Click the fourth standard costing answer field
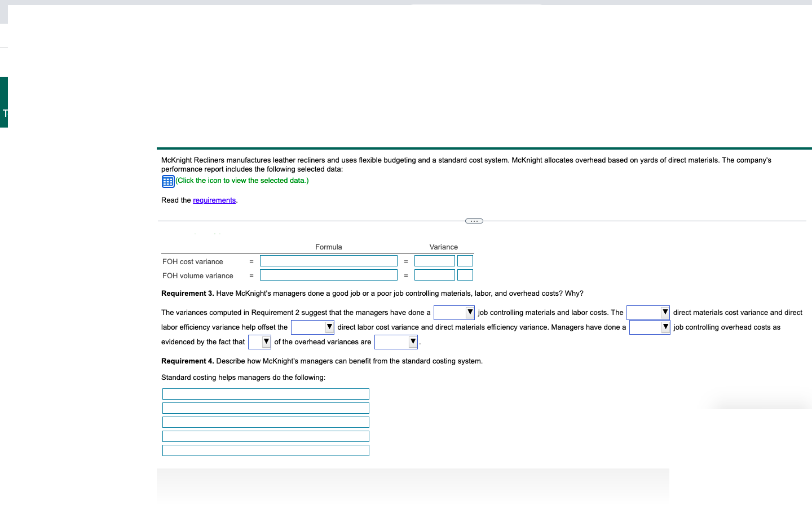 [x=266, y=436]
